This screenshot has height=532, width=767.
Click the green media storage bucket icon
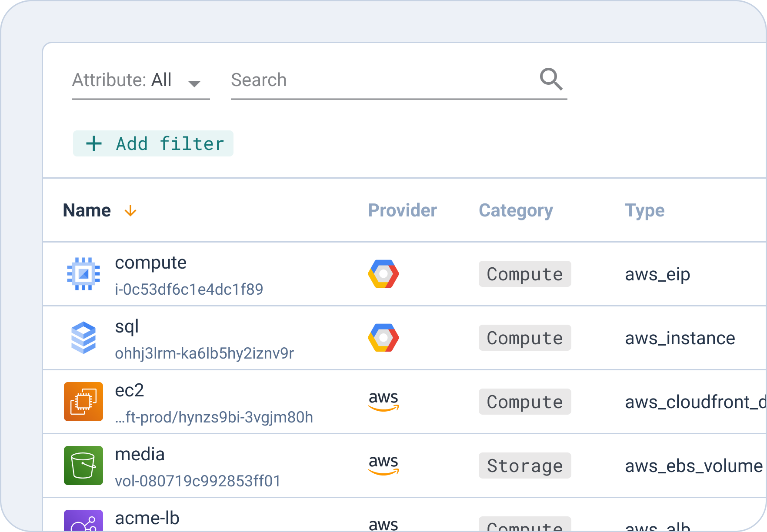click(x=83, y=465)
